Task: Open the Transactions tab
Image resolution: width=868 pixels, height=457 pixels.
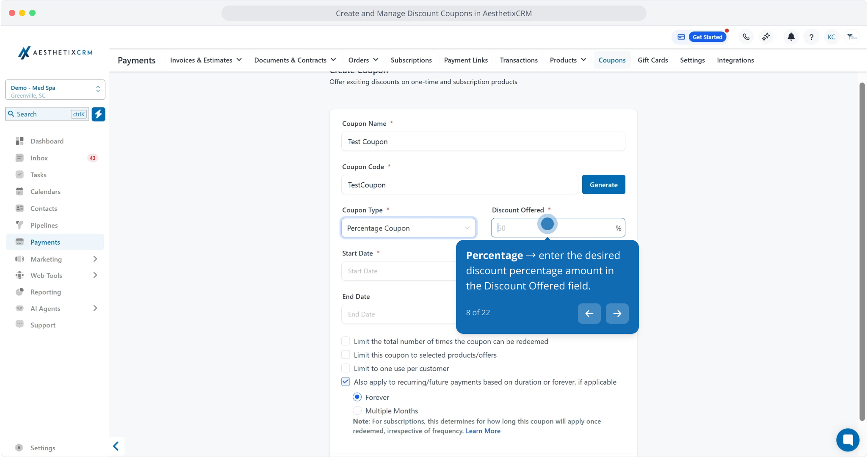Action: coord(518,60)
